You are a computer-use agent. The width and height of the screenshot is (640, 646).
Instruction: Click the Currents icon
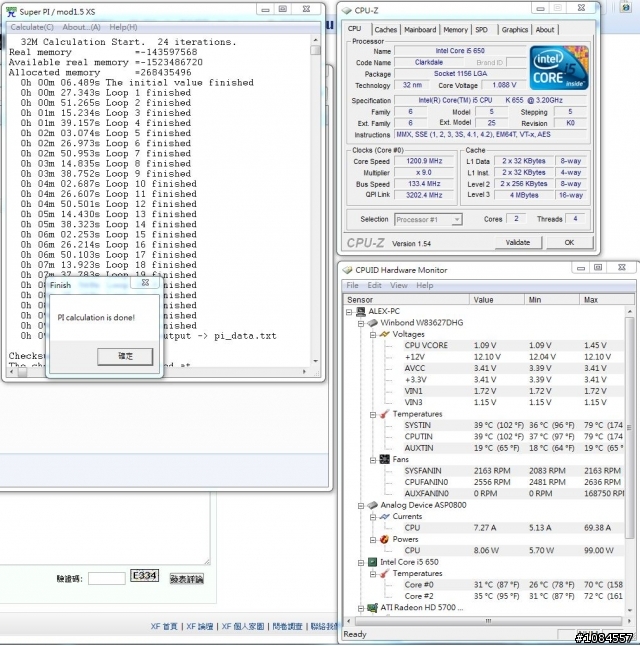click(x=384, y=516)
